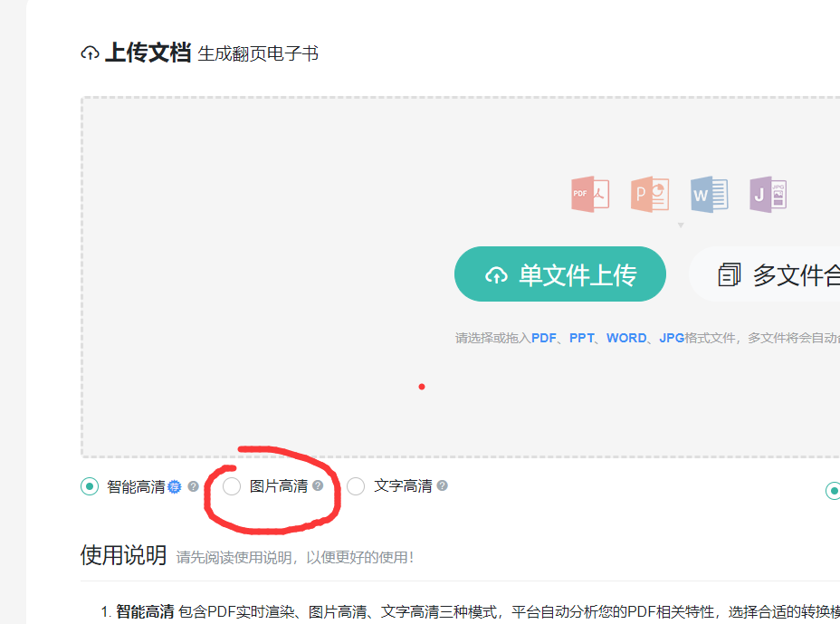Screen dimensions: 840x624
Task: Click the cloud upload icon beside 上传文档 heading
Action: pyautogui.click(x=90, y=53)
